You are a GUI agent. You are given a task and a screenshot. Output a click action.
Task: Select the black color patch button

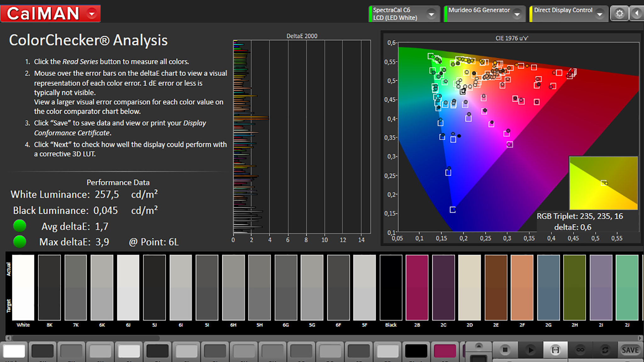(x=416, y=351)
